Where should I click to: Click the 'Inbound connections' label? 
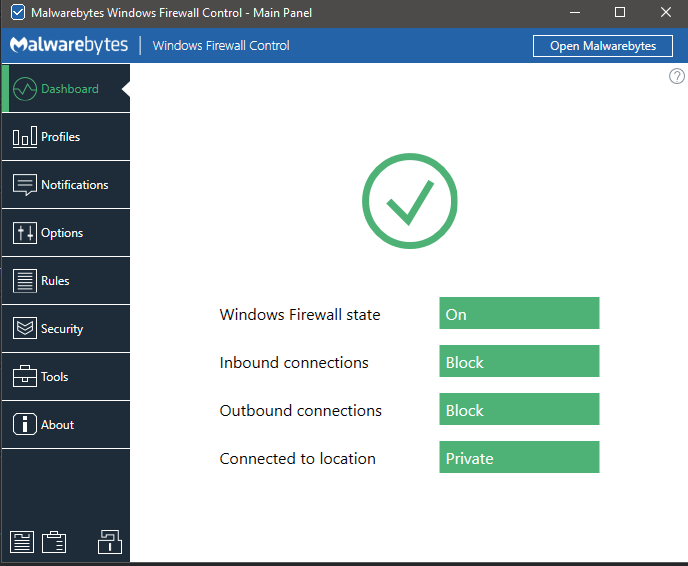294,363
